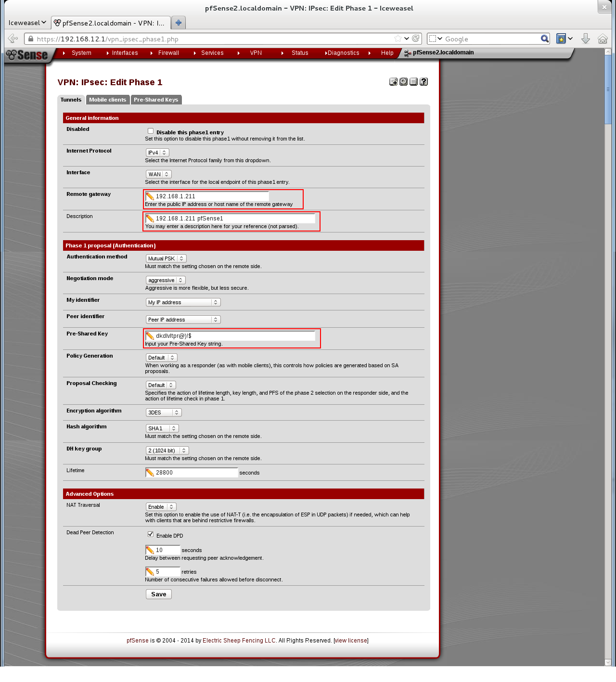Open the Authentication method dropdown
This screenshot has width=616, height=682.
click(x=166, y=258)
